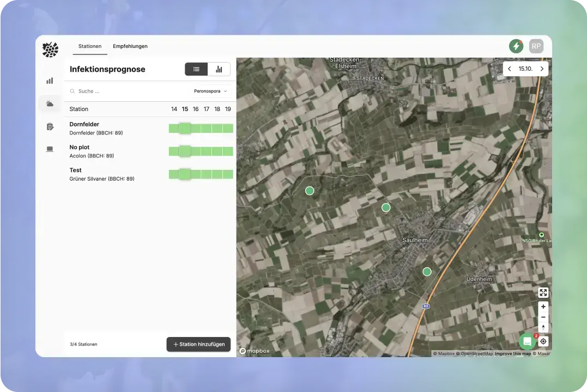The image size is (587, 392).
Task: Advance to next date after 15.10.
Action: pos(542,69)
